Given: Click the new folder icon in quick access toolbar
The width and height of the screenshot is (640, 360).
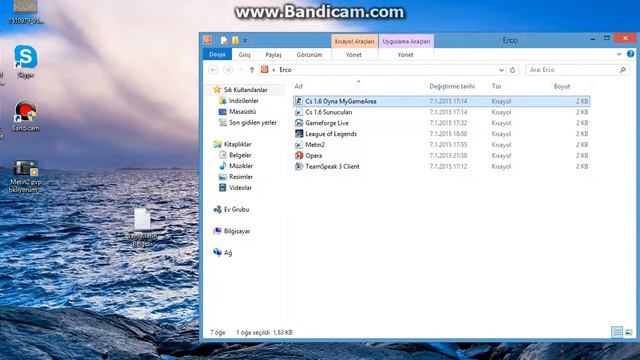Looking at the screenshot, I should click(x=235, y=40).
